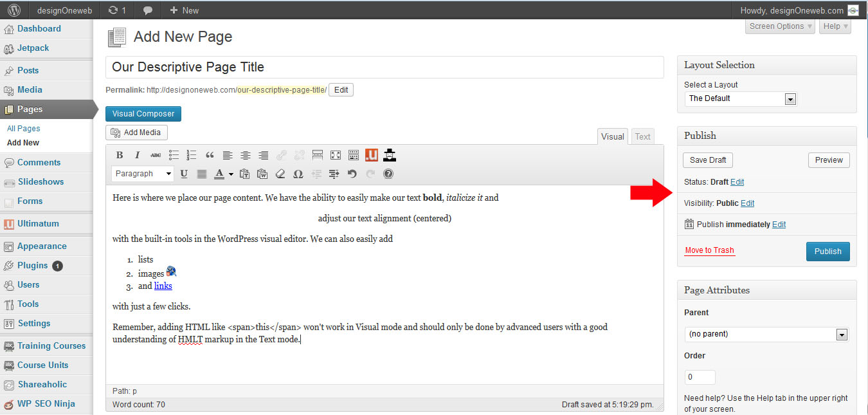The width and height of the screenshot is (868, 415).
Task: Open the Appearance menu in the sidebar
Action: coord(42,246)
